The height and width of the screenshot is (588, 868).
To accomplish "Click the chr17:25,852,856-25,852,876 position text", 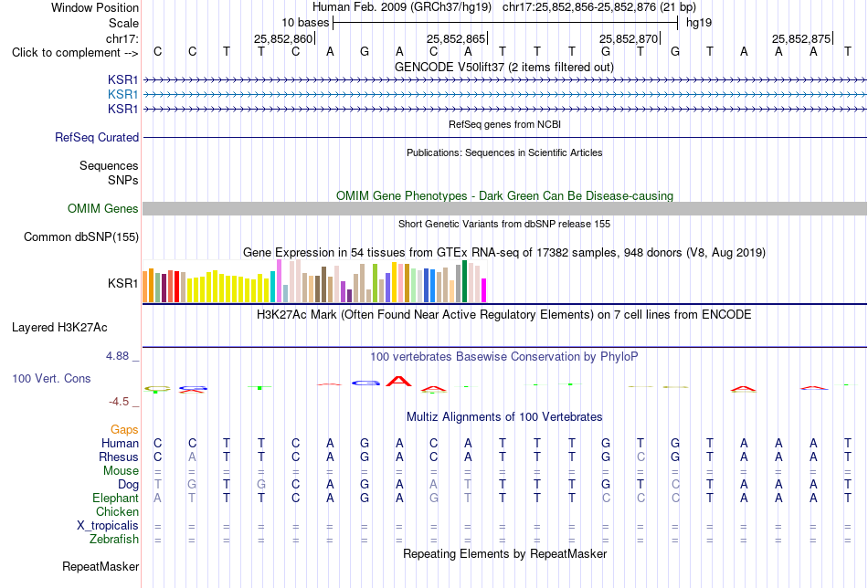I will click(x=599, y=7).
